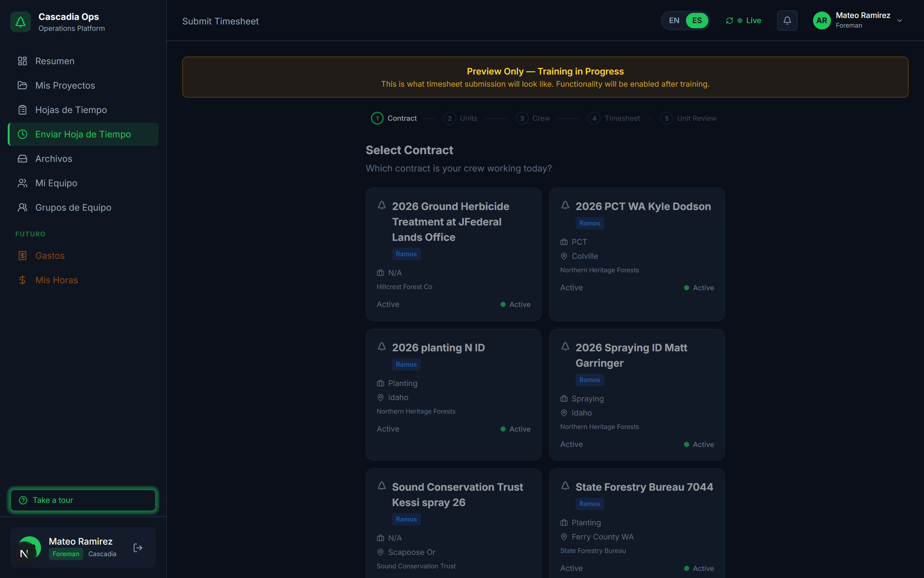Expand the Mateo Ramirez user menu chevron
The image size is (924, 578).
click(900, 21)
